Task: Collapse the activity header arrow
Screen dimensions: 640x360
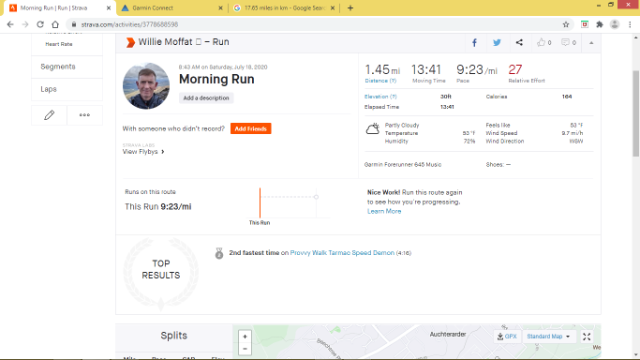Action: 591,43
